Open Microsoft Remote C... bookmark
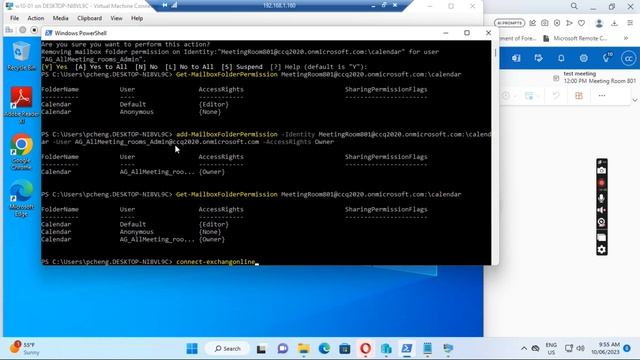Image resolution: width=640 pixels, height=360 pixels. (575, 38)
